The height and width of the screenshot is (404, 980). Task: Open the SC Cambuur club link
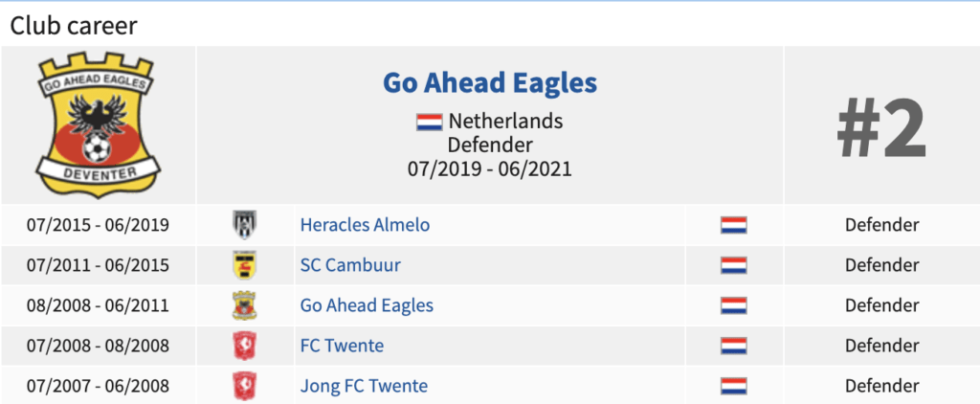(350, 265)
